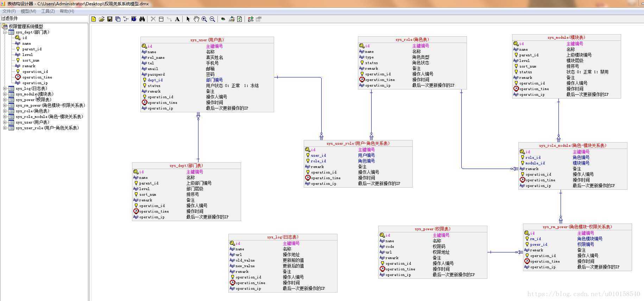
Task: Click the green refresh document icon
Action: 240,19
